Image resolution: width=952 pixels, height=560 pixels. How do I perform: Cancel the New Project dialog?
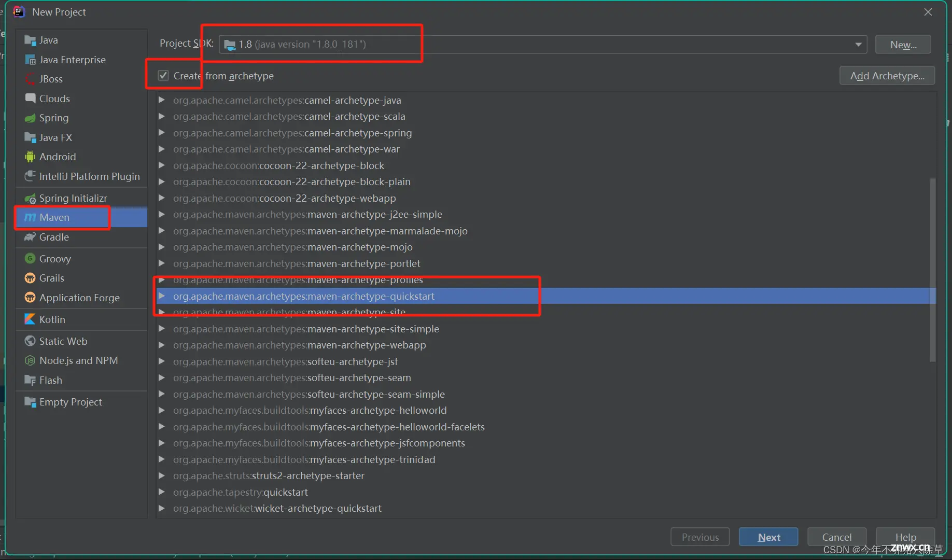tap(836, 537)
